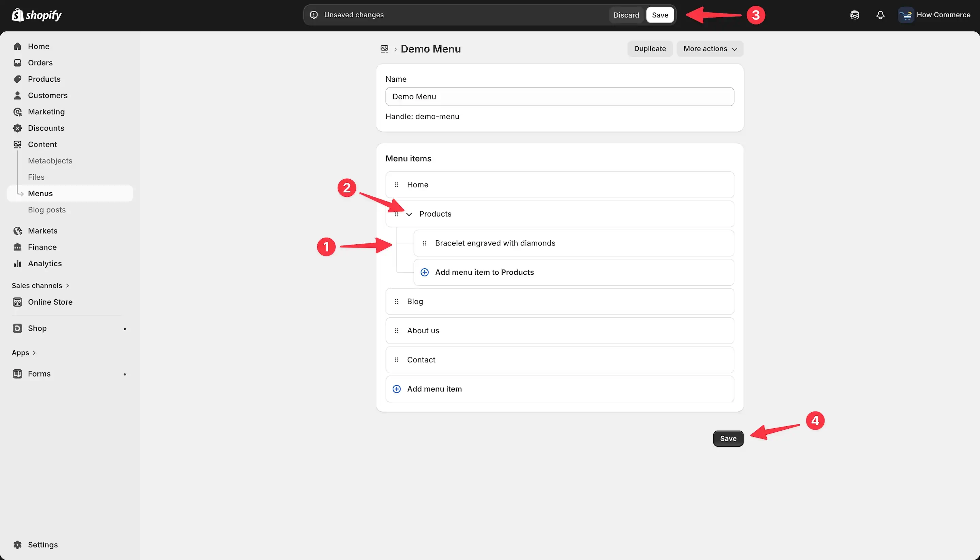This screenshot has height=560, width=980.
Task: Click the Content icon in sidebar
Action: (17, 144)
